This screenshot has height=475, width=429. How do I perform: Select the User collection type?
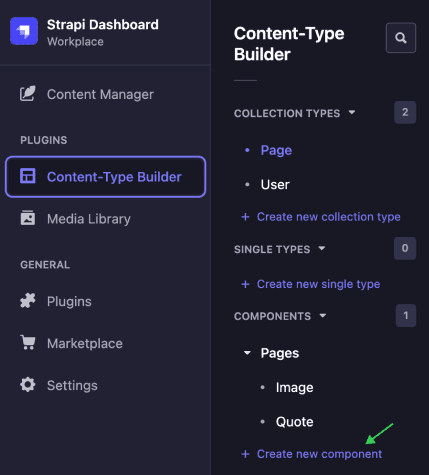coord(275,185)
